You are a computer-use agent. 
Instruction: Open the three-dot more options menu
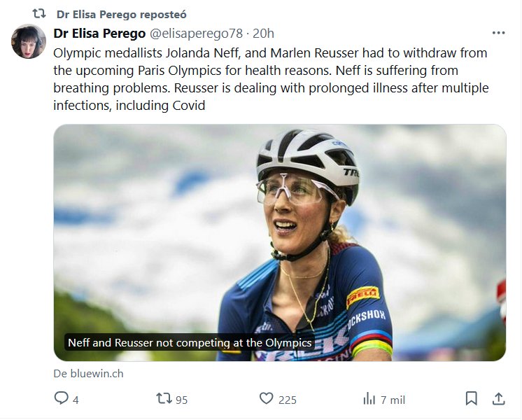click(498, 33)
